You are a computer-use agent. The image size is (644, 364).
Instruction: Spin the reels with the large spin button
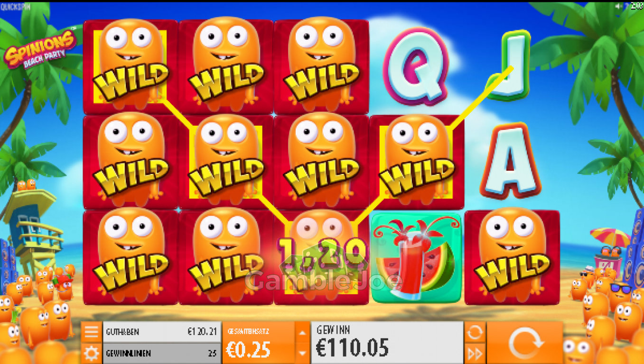click(525, 343)
